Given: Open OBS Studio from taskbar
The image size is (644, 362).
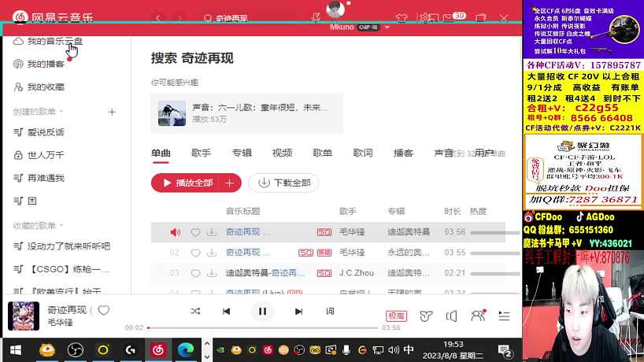Looking at the screenshot, I should click(x=75, y=350).
